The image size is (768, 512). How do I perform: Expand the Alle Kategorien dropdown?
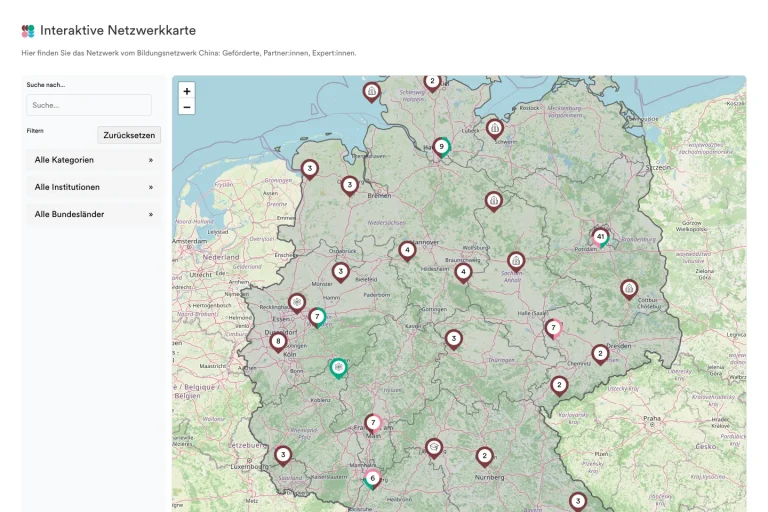tap(94, 160)
